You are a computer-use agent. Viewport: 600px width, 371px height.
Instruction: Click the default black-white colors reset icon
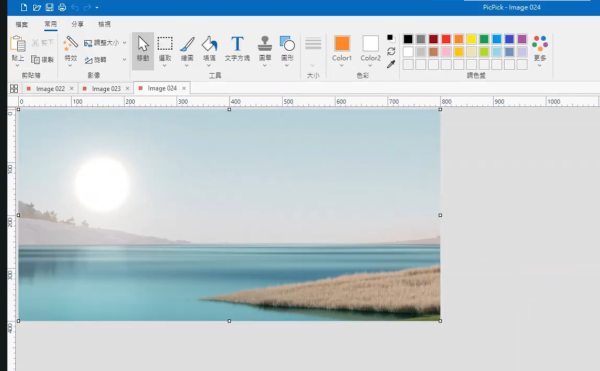tap(391, 38)
